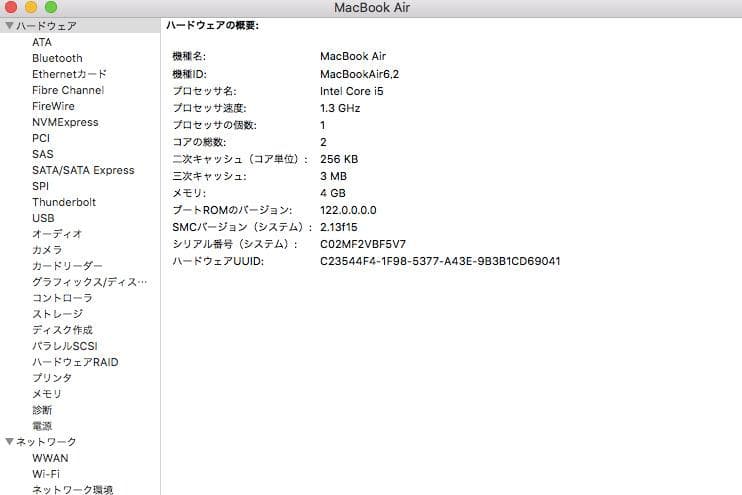Select ストレージ in the sidebar
742x495 pixels.
(57, 314)
